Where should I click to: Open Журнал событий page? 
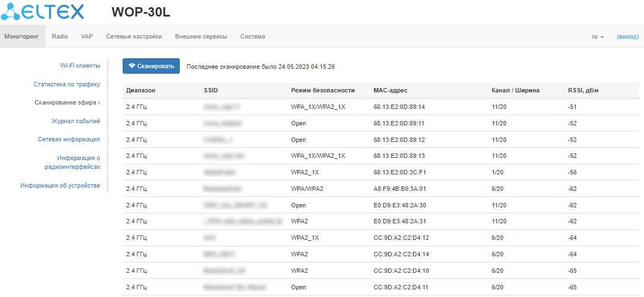coord(75,121)
